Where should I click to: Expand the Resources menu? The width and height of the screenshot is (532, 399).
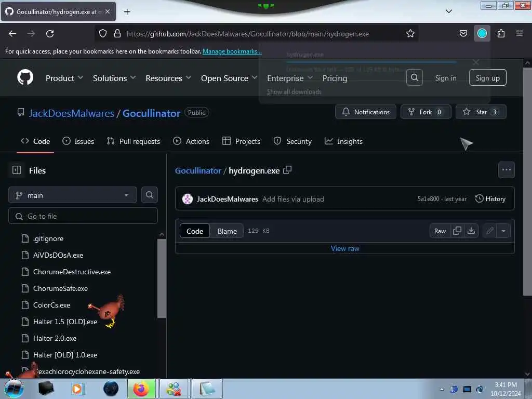(x=168, y=78)
